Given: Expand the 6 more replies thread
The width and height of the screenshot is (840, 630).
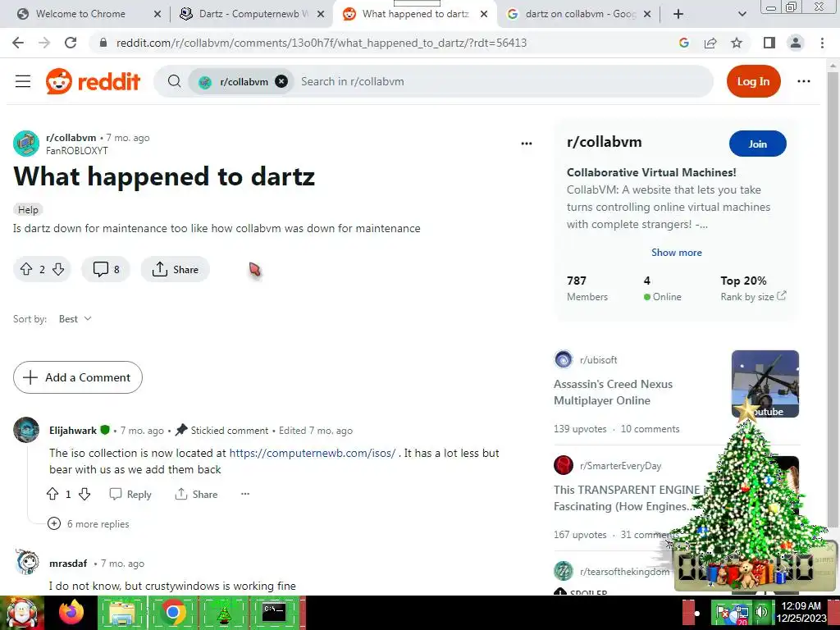Looking at the screenshot, I should click(89, 524).
